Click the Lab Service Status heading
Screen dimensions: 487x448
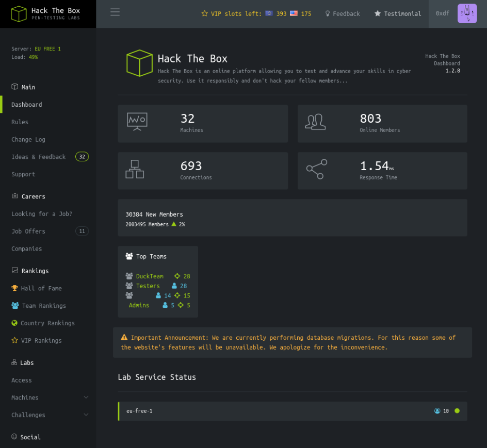[x=157, y=377]
